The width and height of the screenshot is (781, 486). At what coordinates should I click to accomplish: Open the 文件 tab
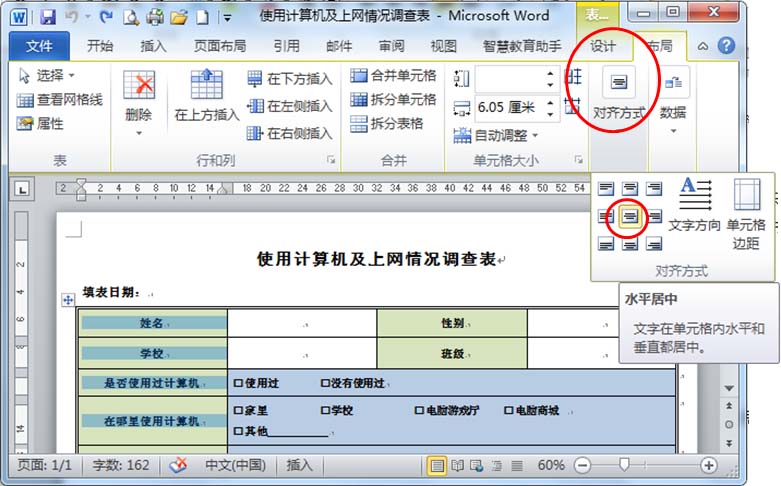[x=40, y=46]
